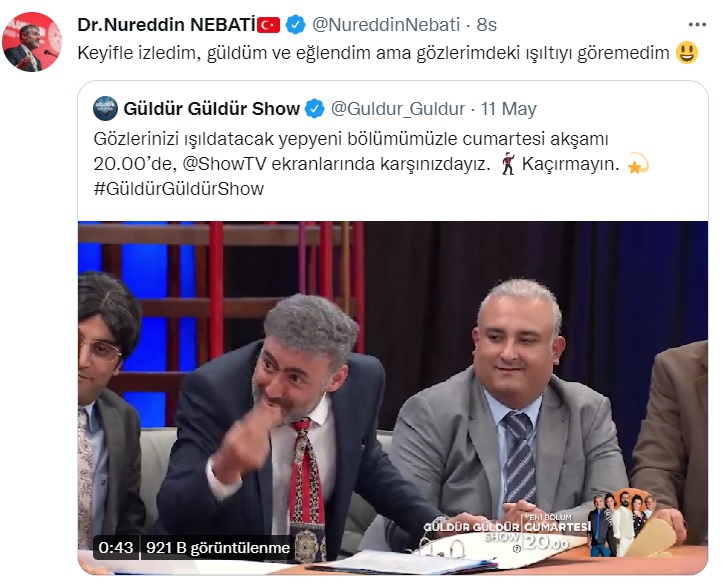
Task: Click the smiling face emoji
Action: click(x=687, y=52)
